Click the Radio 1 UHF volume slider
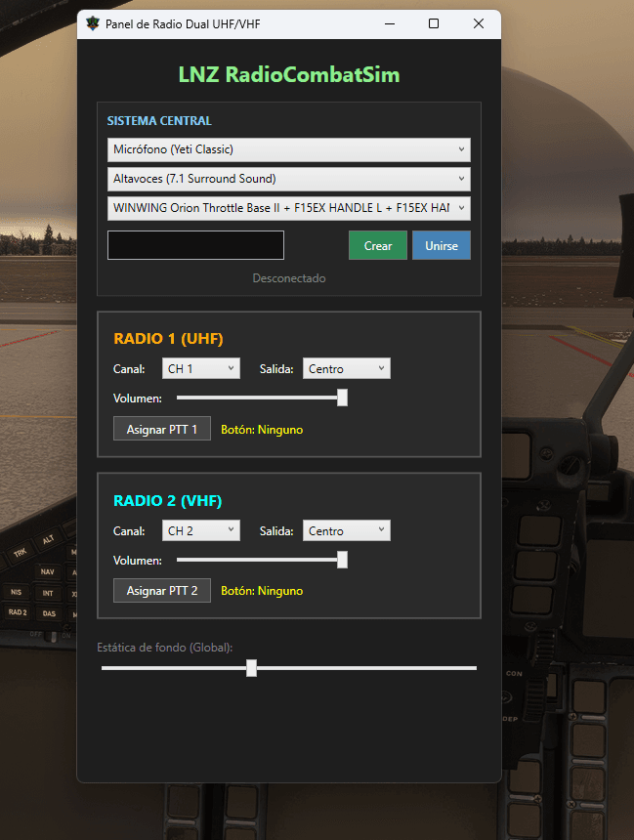634x840 pixels. point(261,398)
